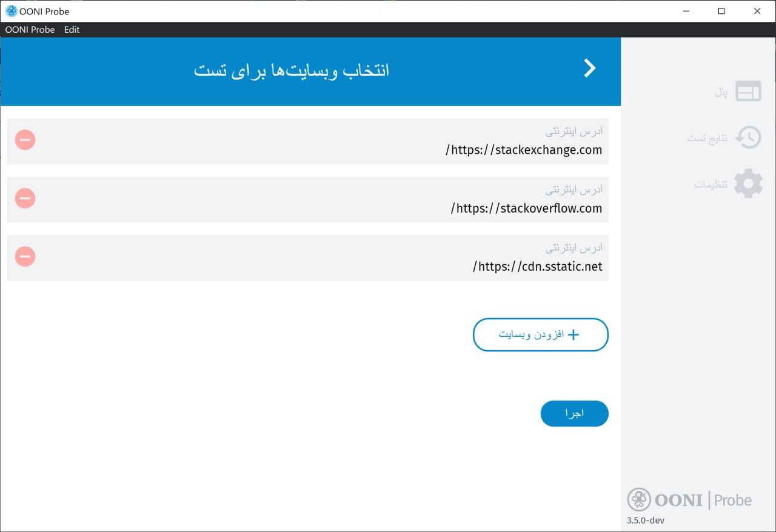Image resolution: width=776 pixels, height=532 pixels.
Task: Open the تنظیمات settings gear icon
Action: [x=748, y=184]
